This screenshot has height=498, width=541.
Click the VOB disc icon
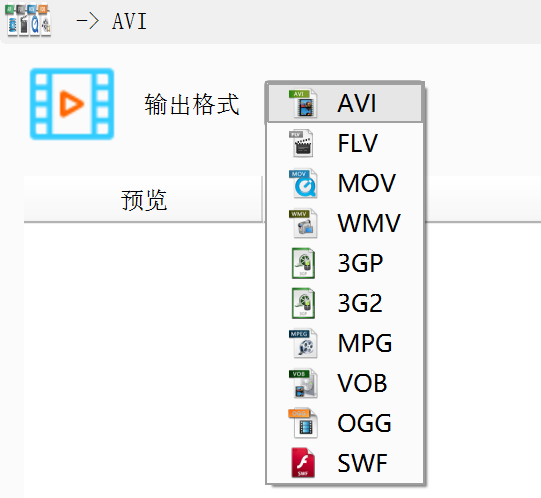(x=303, y=383)
